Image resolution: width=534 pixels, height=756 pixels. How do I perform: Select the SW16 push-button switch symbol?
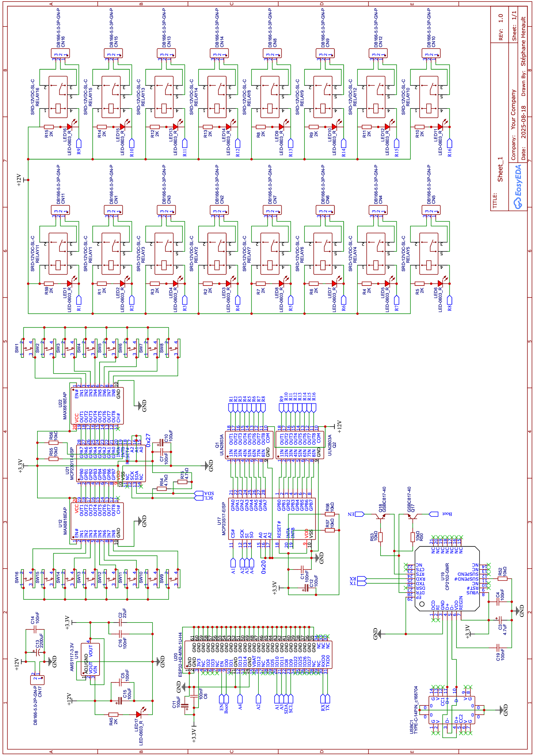[28, 579]
